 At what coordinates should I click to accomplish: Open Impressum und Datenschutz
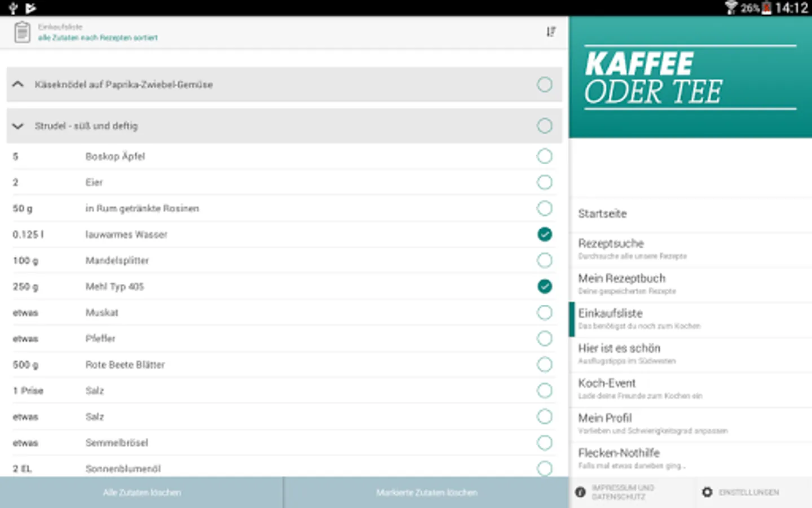(623, 492)
